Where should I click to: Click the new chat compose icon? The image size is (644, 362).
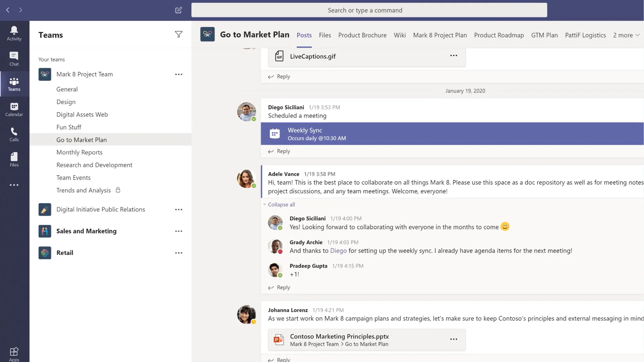pyautogui.click(x=178, y=10)
